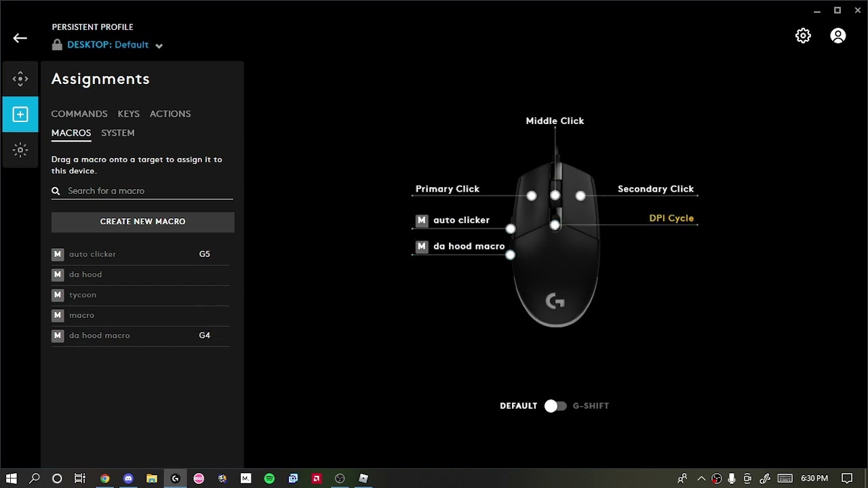Select the da hood macro row with G4
Screen dimensions: 868x488
click(140, 335)
